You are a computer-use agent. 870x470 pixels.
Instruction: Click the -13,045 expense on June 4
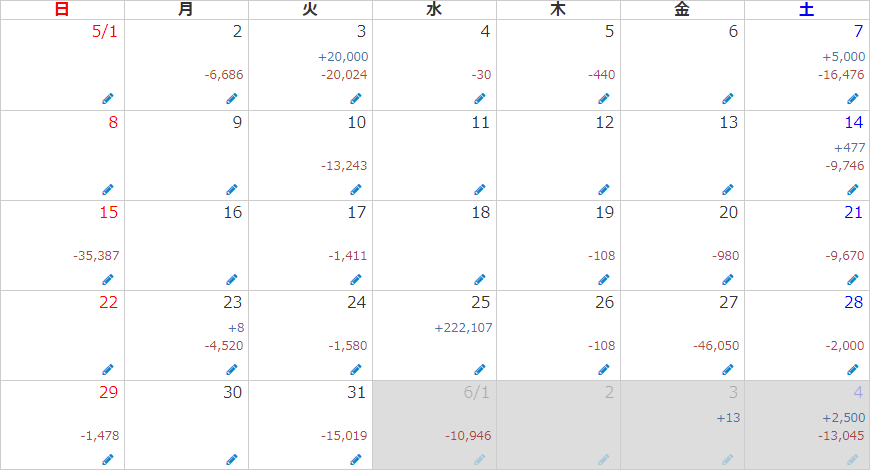pos(841,435)
